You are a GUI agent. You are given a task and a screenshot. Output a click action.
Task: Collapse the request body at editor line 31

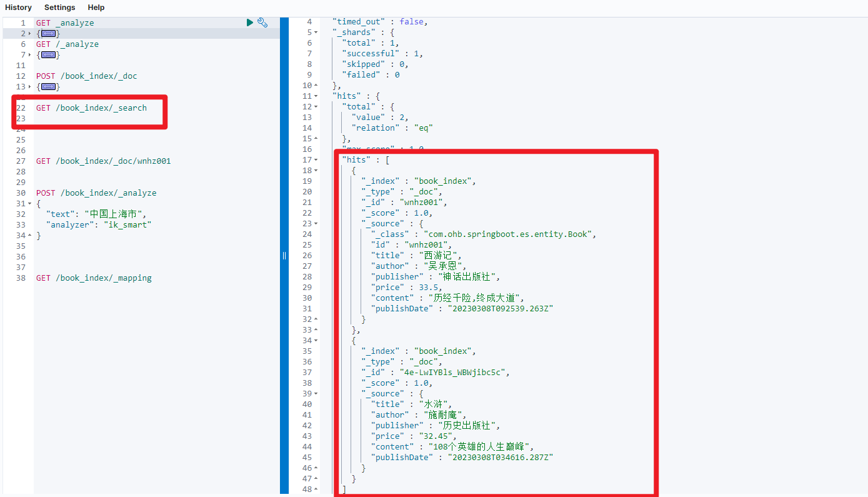[x=30, y=203]
